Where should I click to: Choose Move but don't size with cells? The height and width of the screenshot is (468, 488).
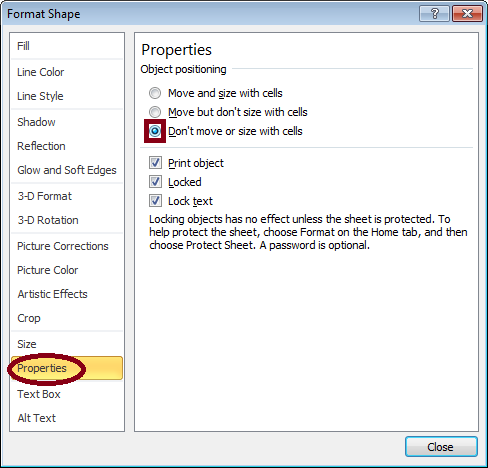click(155, 112)
